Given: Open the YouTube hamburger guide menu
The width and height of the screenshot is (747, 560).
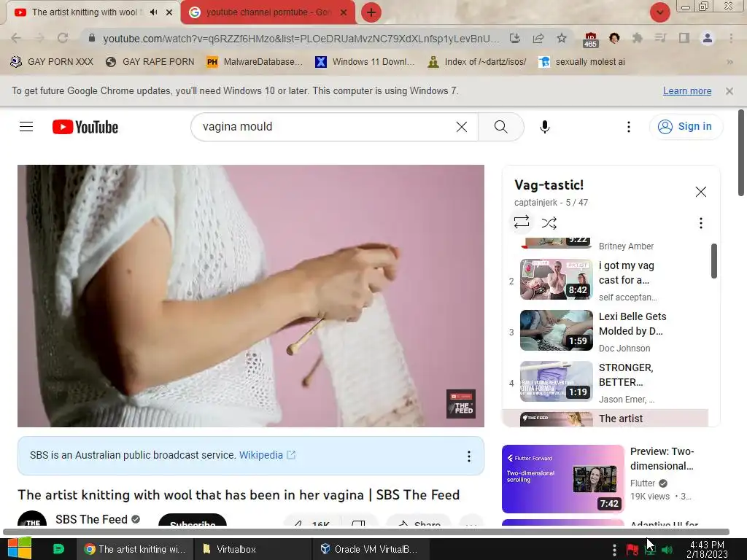Looking at the screenshot, I should [26, 127].
